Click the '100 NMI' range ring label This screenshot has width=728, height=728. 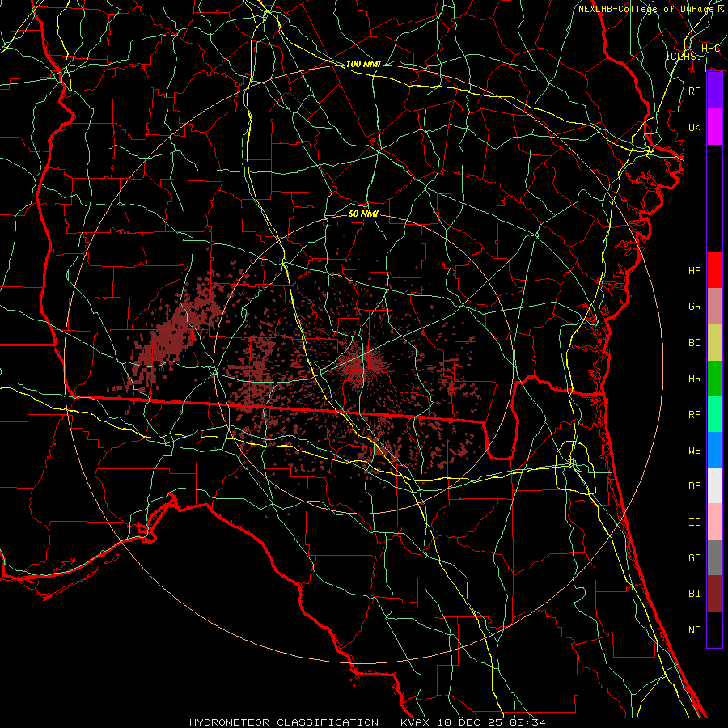click(x=363, y=64)
